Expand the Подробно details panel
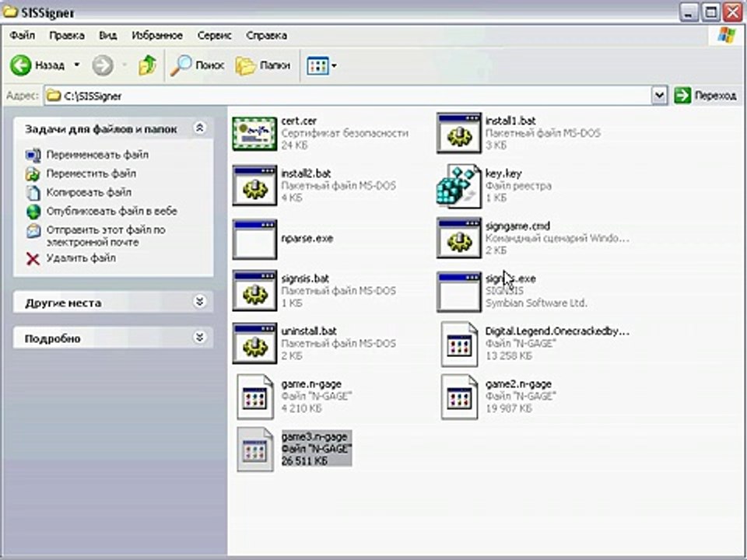This screenshot has height=560, width=747. [x=200, y=337]
